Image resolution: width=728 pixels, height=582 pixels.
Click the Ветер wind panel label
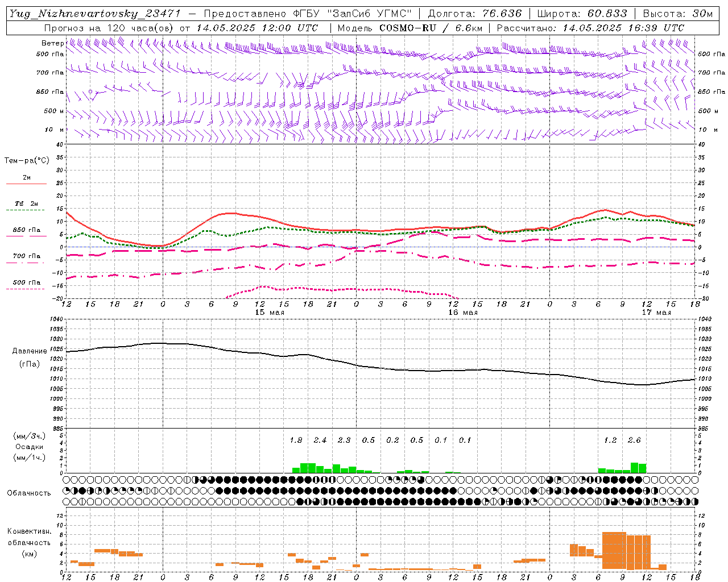tap(52, 43)
